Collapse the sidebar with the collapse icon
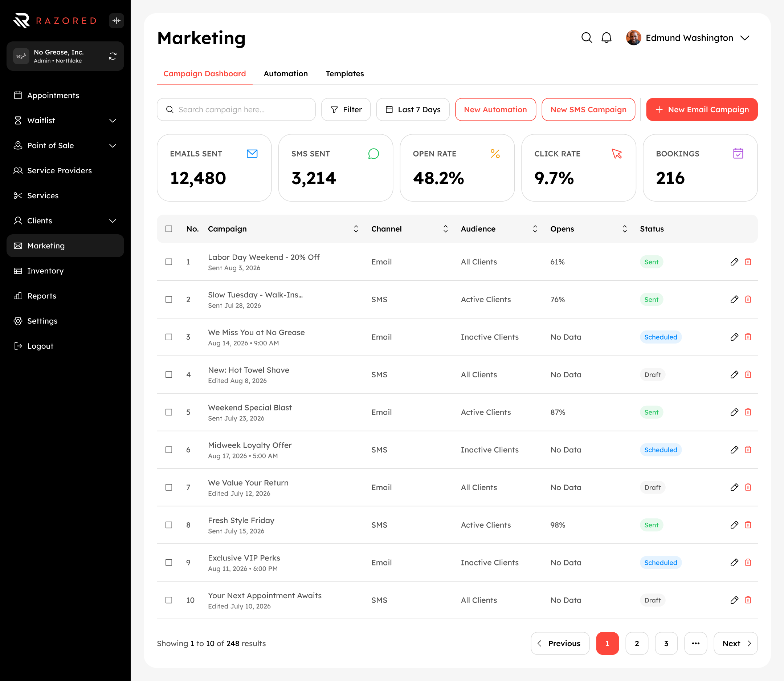This screenshot has height=681, width=784. tap(116, 21)
